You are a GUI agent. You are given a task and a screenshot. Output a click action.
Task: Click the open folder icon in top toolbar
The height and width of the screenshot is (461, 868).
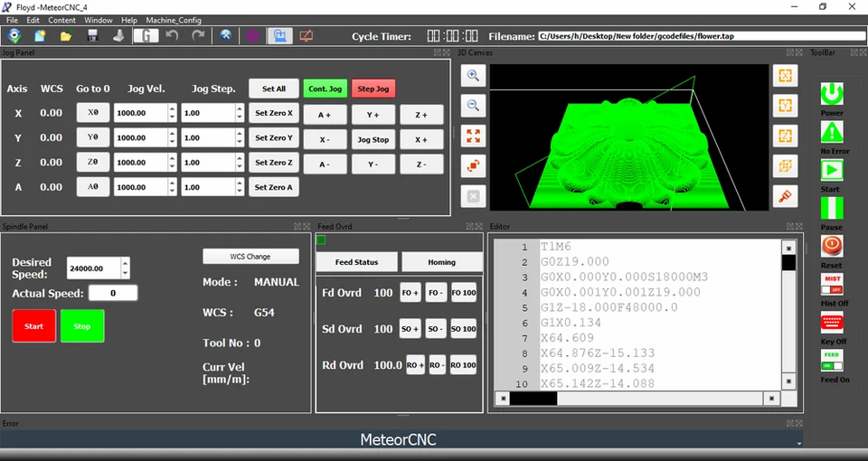tap(66, 36)
